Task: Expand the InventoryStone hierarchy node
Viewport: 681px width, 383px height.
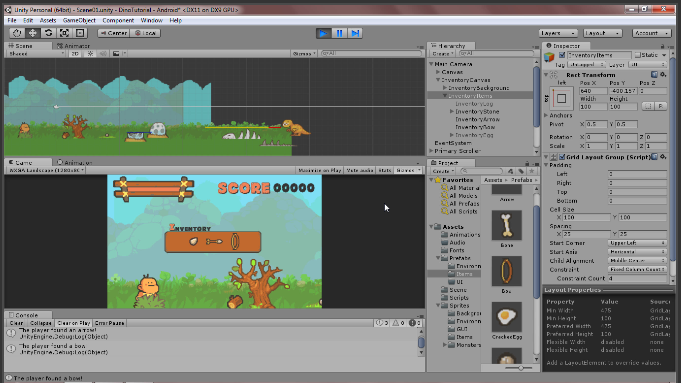Action: click(x=452, y=112)
